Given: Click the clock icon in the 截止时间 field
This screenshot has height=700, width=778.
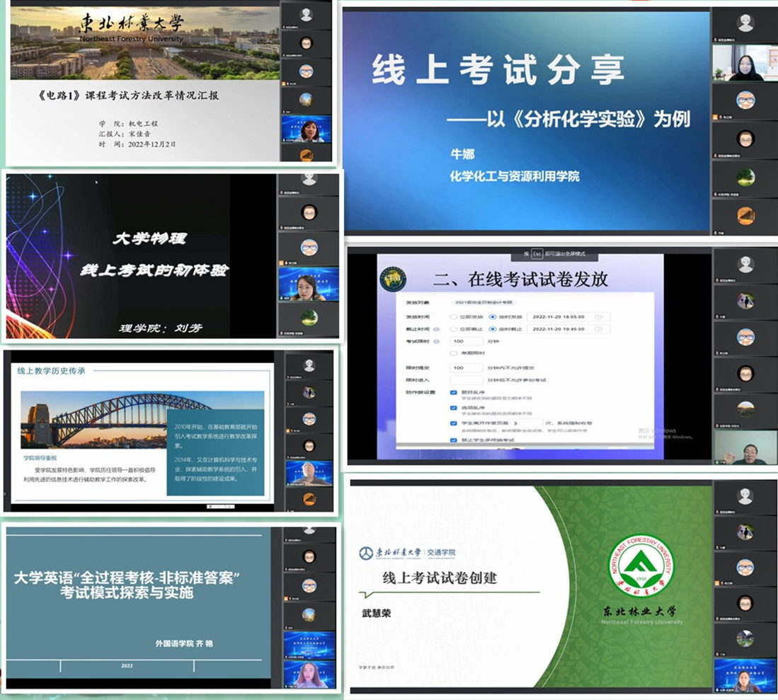Looking at the screenshot, I should point(599,329).
